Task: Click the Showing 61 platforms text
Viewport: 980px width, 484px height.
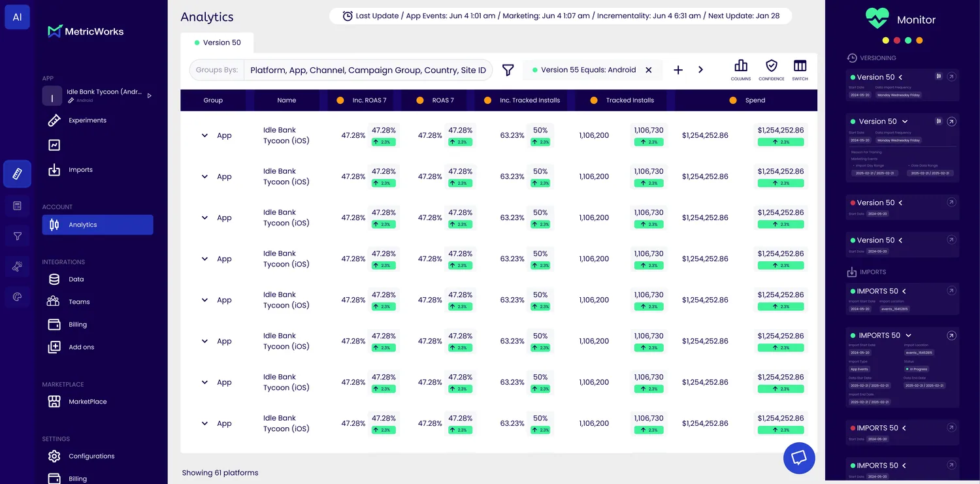Action: click(x=220, y=473)
